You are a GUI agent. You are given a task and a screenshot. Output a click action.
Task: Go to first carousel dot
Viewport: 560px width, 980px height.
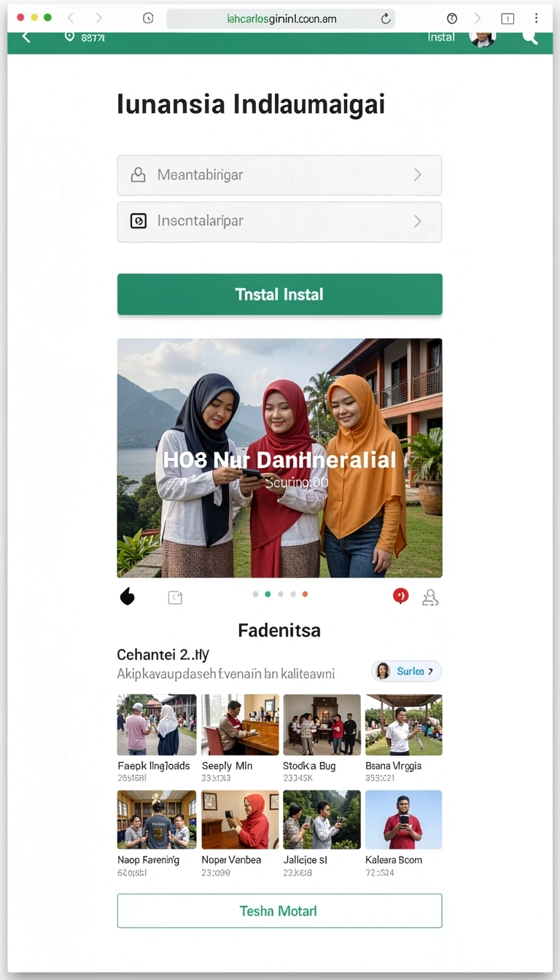click(255, 594)
